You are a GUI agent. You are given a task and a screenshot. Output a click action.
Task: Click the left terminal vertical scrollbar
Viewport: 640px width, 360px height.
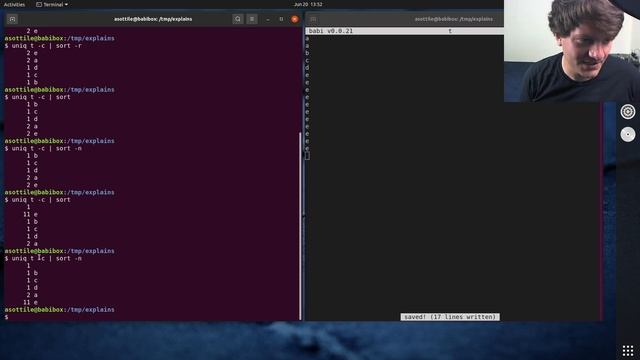(x=300, y=226)
